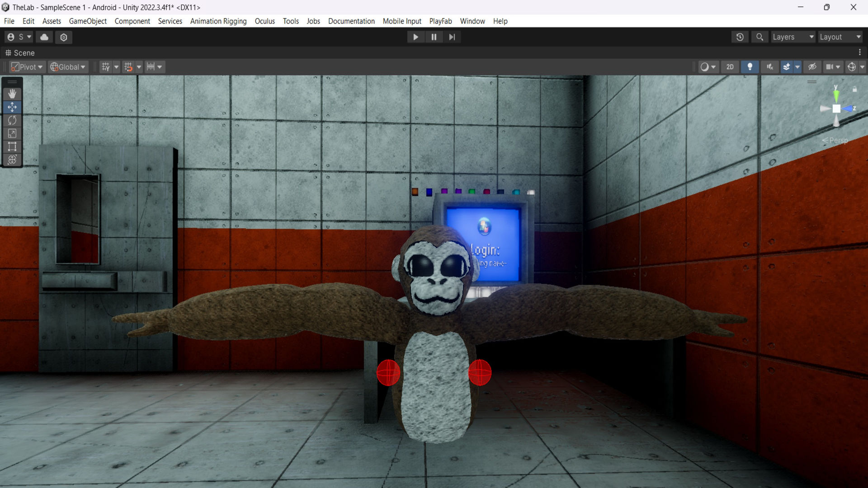
Task: Toggle 2D scene view mode
Action: pyautogui.click(x=730, y=67)
